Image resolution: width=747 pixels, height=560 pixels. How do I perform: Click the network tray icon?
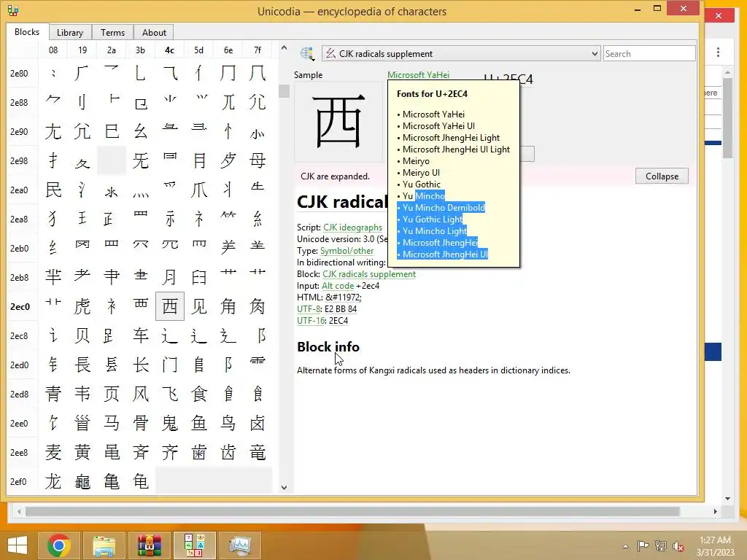661,546
